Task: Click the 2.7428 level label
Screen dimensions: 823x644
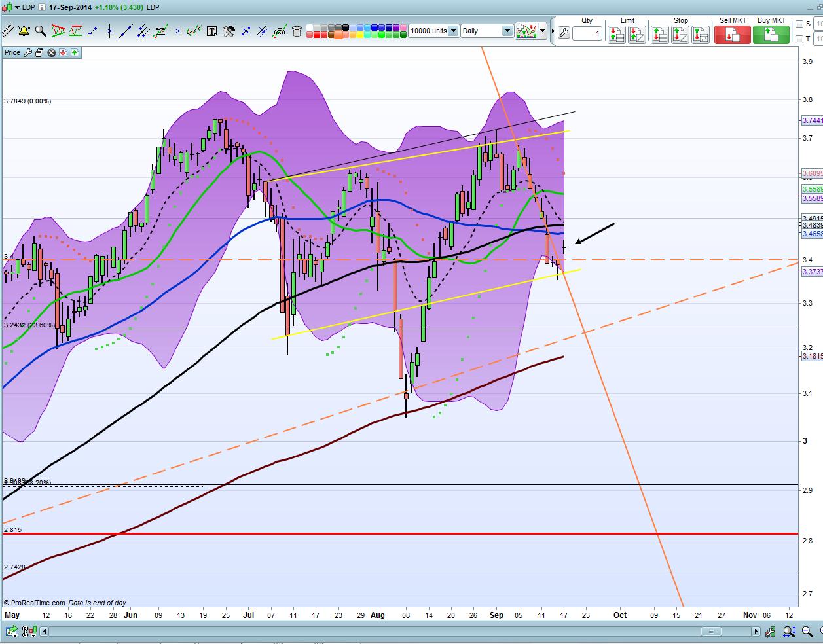Action: [15, 567]
